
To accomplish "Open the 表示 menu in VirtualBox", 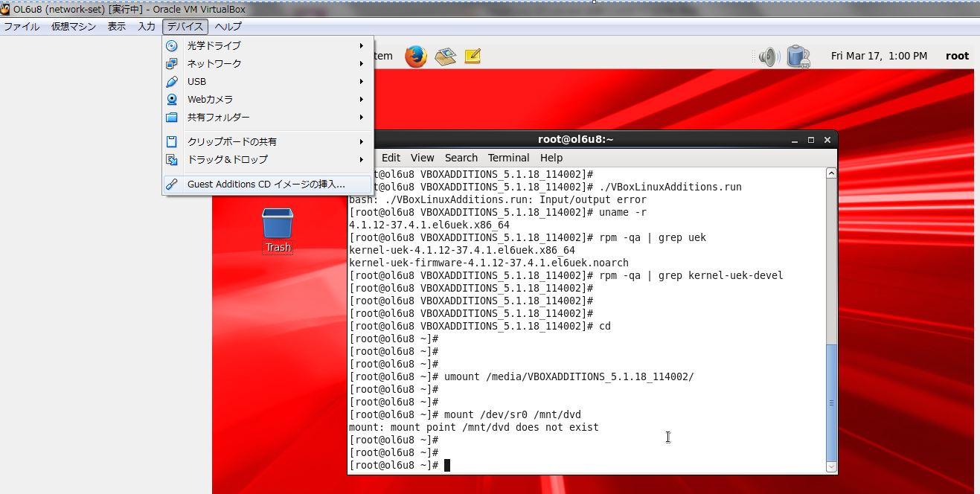I will point(116,26).
